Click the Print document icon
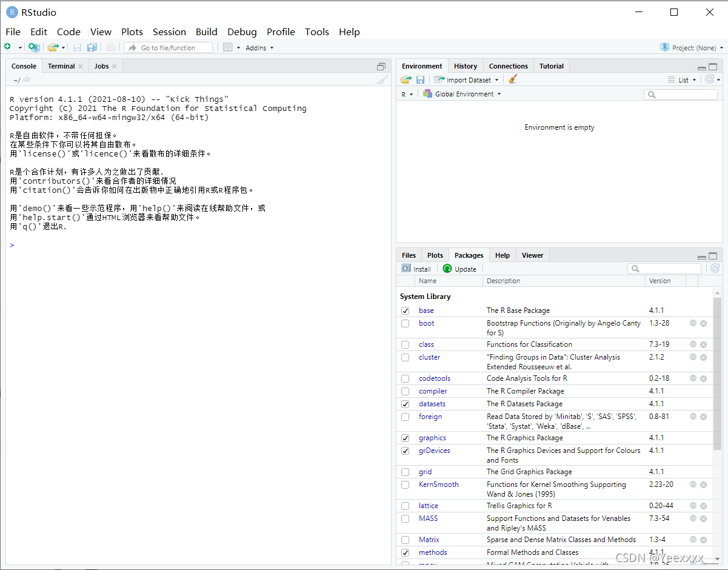728x570 pixels. [110, 47]
